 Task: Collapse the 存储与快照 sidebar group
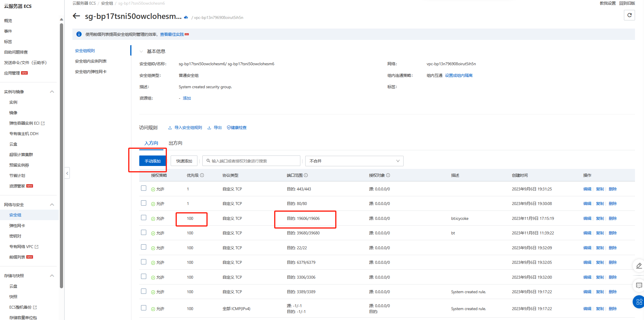(x=52, y=276)
